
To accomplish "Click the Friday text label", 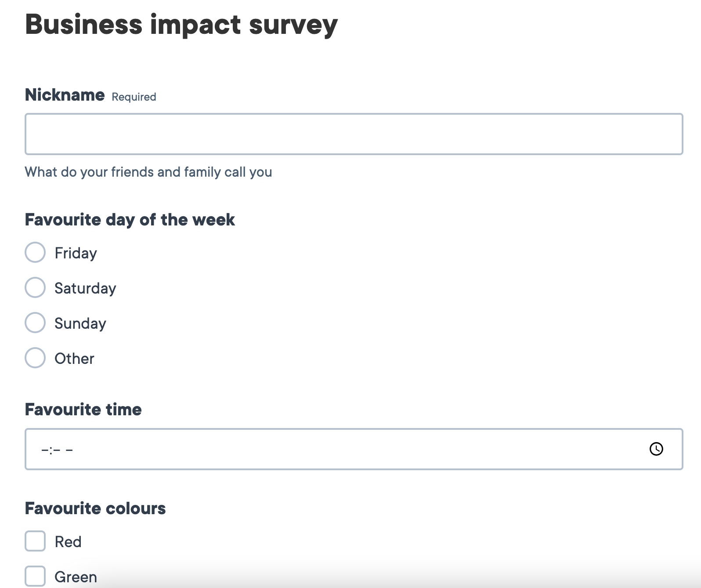I will pyautogui.click(x=76, y=254).
